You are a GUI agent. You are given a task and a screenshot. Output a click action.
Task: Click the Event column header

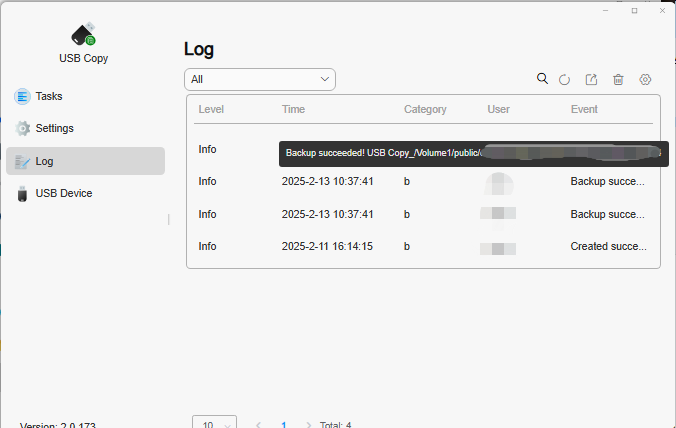[584, 109]
